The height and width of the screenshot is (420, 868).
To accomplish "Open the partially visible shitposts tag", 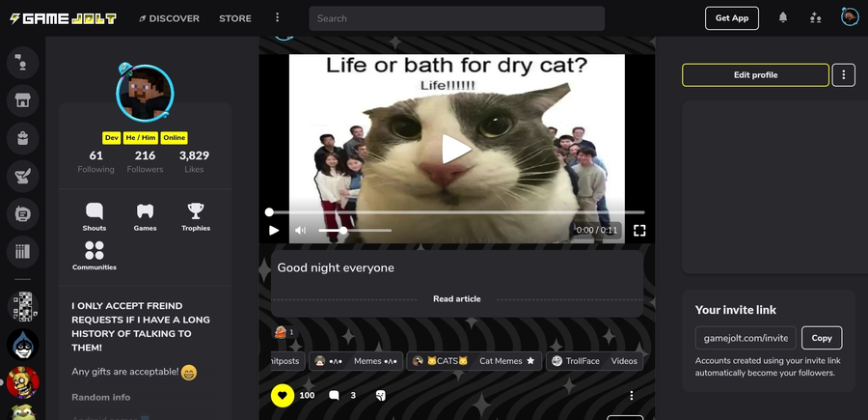I will pos(286,361).
